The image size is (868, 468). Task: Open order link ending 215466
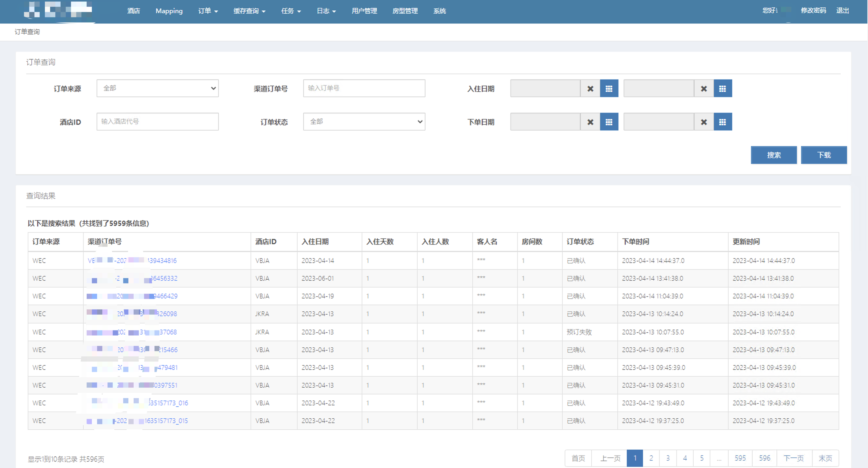click(132, 350)
